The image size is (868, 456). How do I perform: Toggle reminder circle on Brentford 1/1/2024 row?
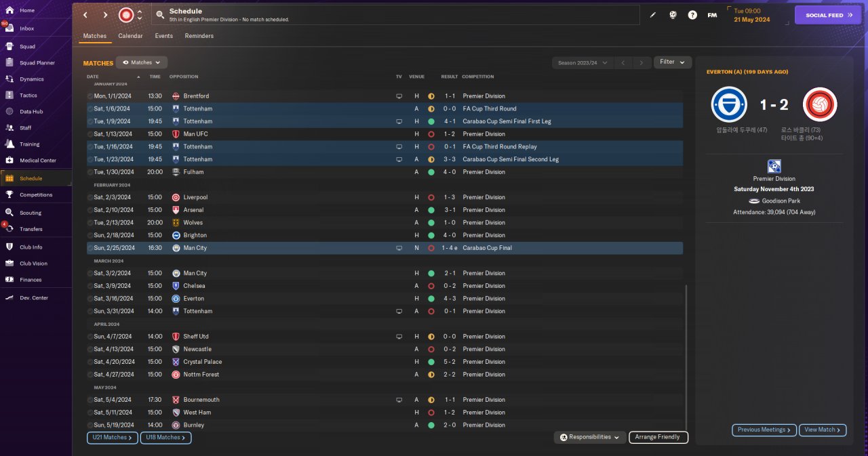point(90,96)
